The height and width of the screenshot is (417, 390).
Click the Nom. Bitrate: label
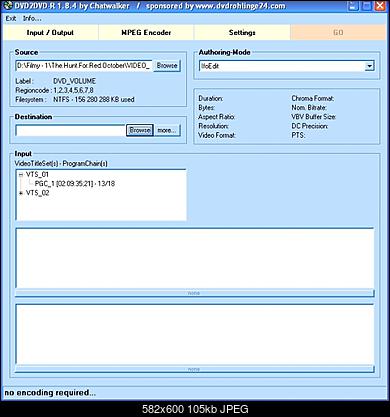309,107
